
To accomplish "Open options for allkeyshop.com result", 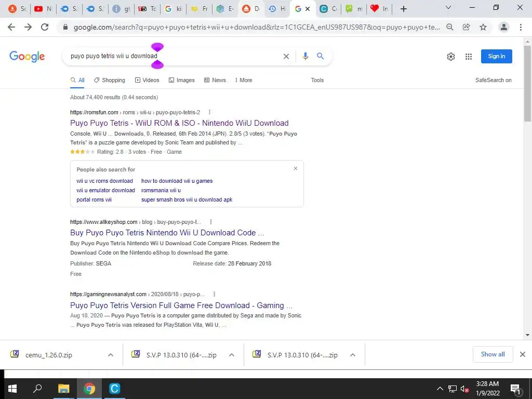I will coord(211,222).
